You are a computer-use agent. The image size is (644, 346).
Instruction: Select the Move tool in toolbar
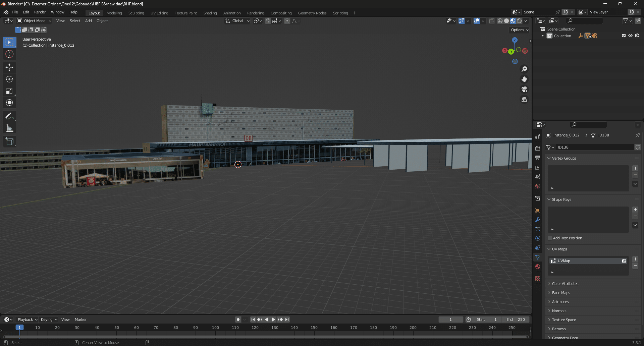click(x=9, y=67)
